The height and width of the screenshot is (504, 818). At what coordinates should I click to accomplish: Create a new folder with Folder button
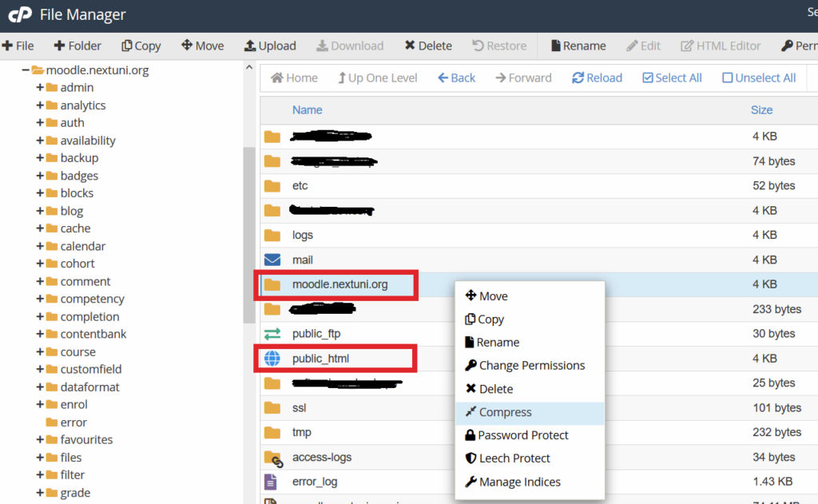click(77, 46)
